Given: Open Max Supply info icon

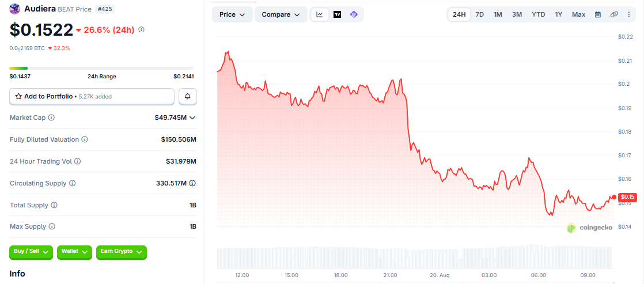Looking at the screenshot, I should [52, 226].
